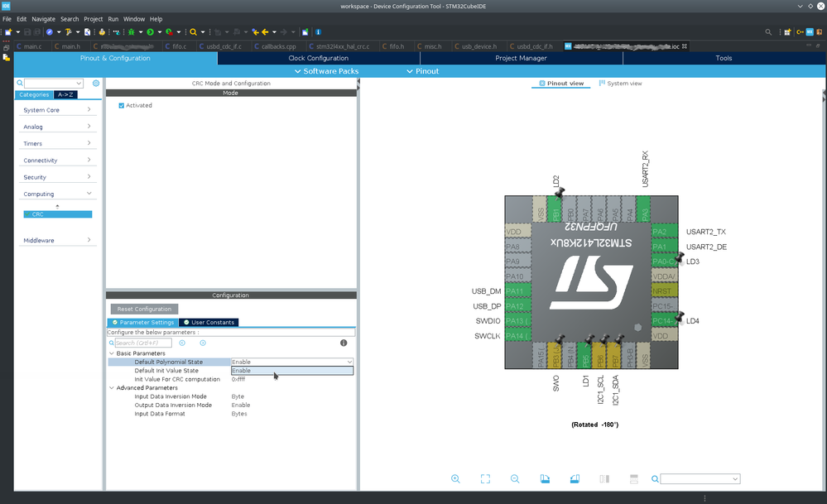
Task: Select the CRC peripheral item
Action: 57,214
